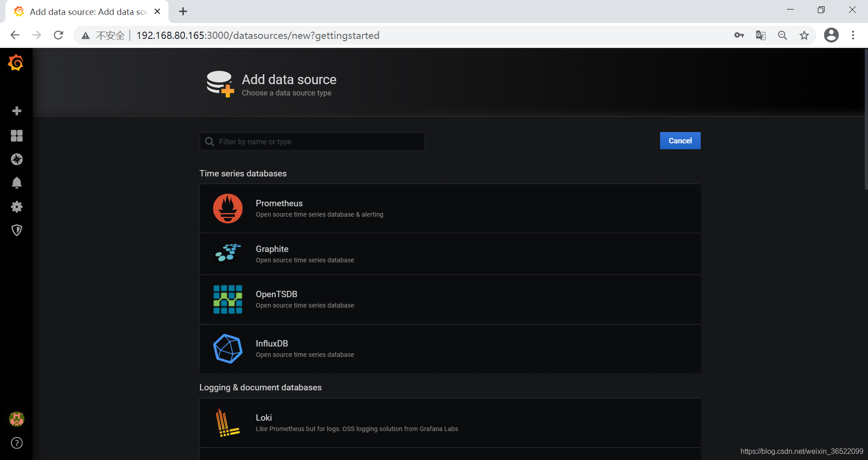Open Chrome three-dot menu
868x460 pixels.
coord(853,35)
